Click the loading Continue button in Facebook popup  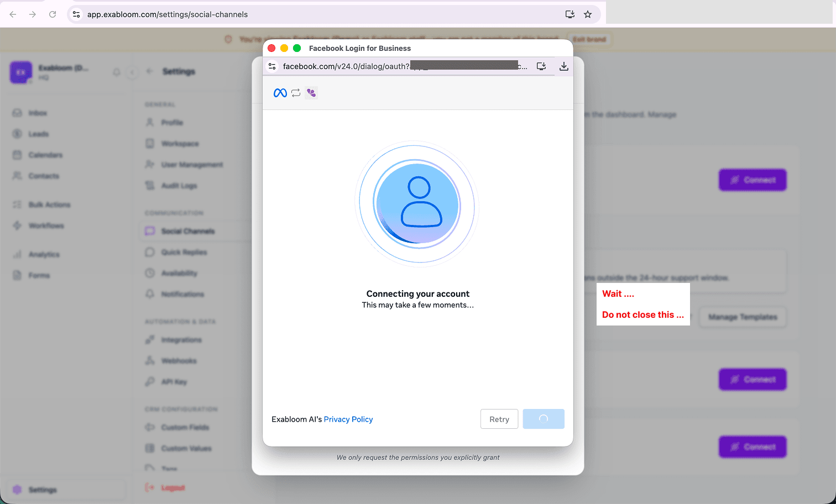pyautogui.click(x=544, y=419)
